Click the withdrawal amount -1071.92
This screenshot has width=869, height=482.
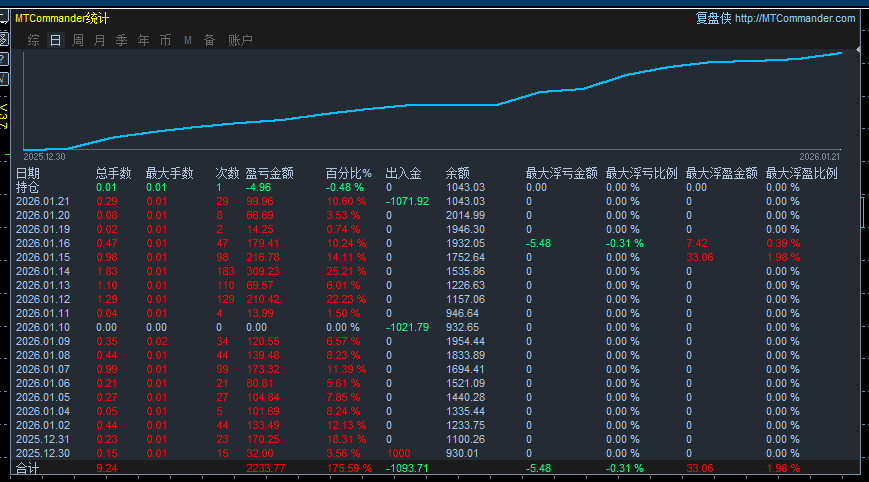(x=407, y=201)
